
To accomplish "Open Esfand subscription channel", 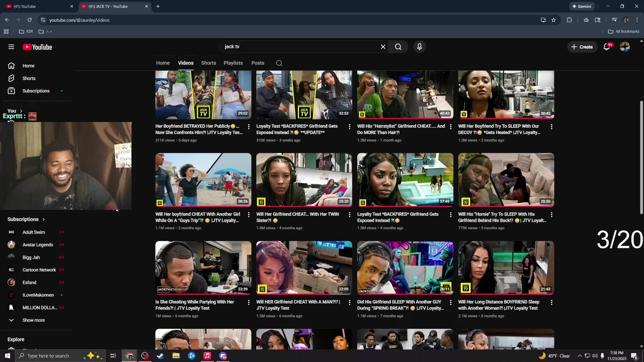I will coord(29,283).
